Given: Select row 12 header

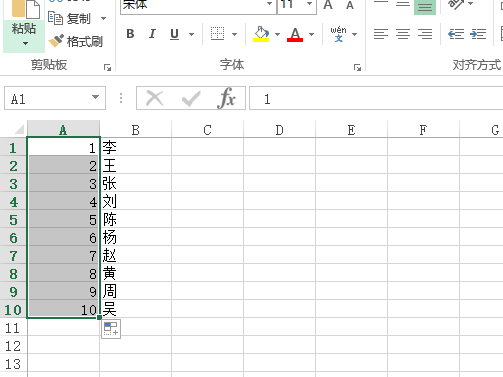Looking at the screenshot, I should [13, 346].
